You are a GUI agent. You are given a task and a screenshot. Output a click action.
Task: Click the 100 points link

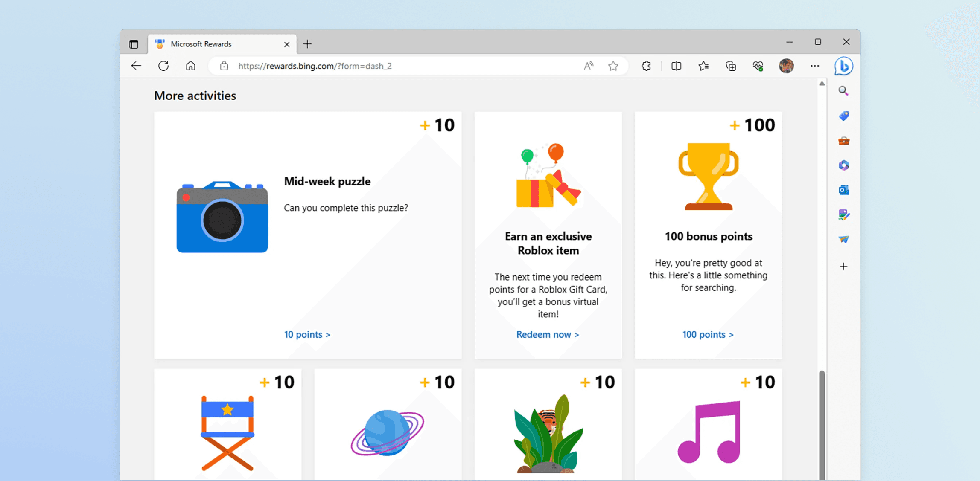tap(708, 335)
